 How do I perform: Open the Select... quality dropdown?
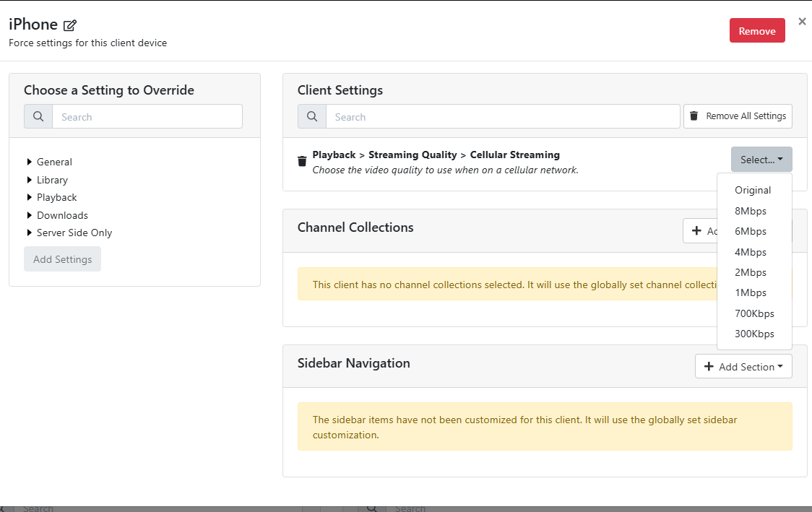tap(761, 160)
